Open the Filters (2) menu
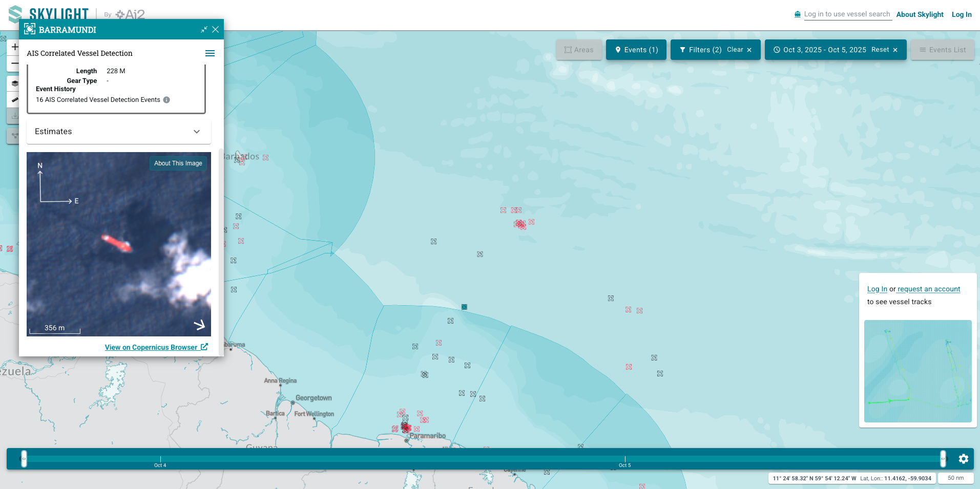The image size is (980, 489). (x=700, y=50)
